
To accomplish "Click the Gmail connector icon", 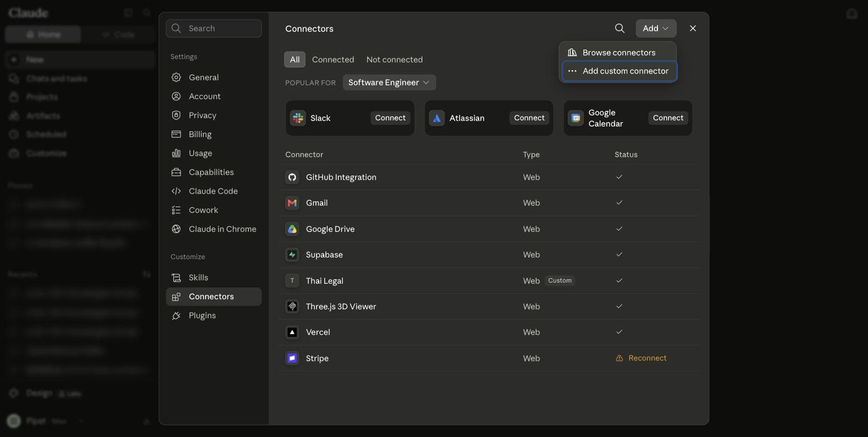I will (292, 203).
